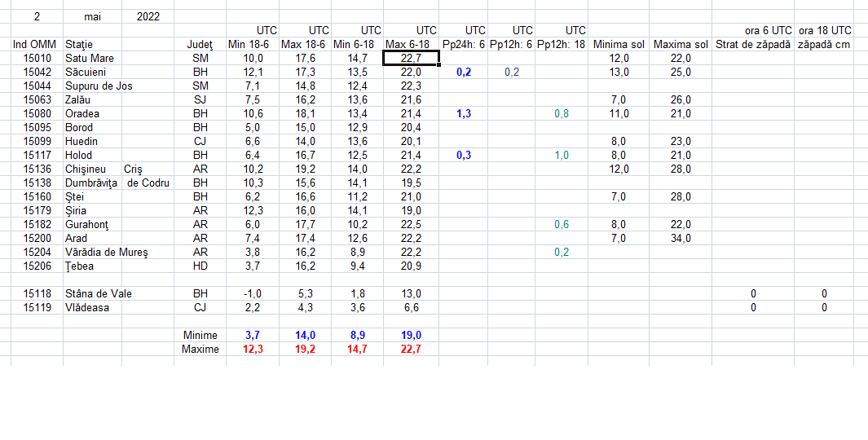Click the Borod station cell
This screenshot has width=868, height=440.
tap(92, 127)
